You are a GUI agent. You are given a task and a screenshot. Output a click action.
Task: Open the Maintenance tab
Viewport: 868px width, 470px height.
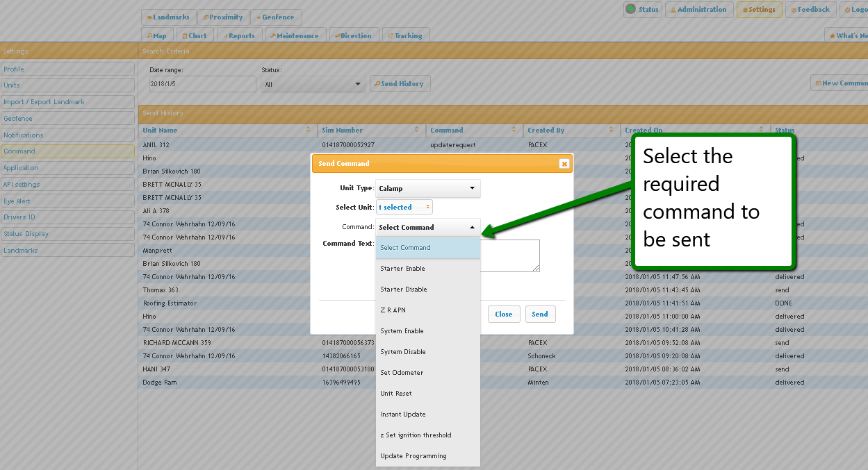pyautogui.click(x=295, y=36)
